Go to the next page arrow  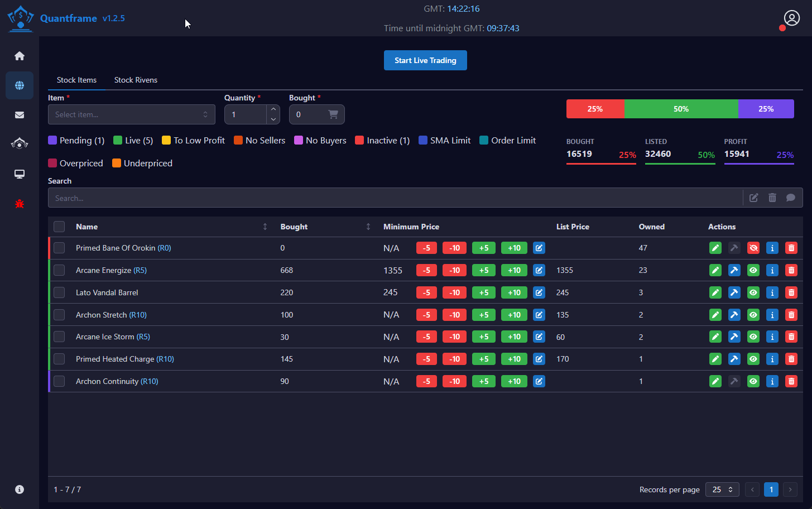[790, 489]
